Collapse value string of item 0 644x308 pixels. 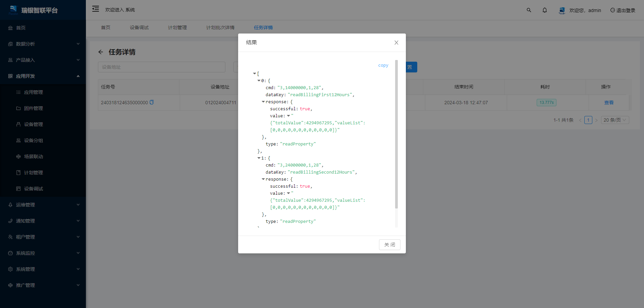click(x=288, y=116)
